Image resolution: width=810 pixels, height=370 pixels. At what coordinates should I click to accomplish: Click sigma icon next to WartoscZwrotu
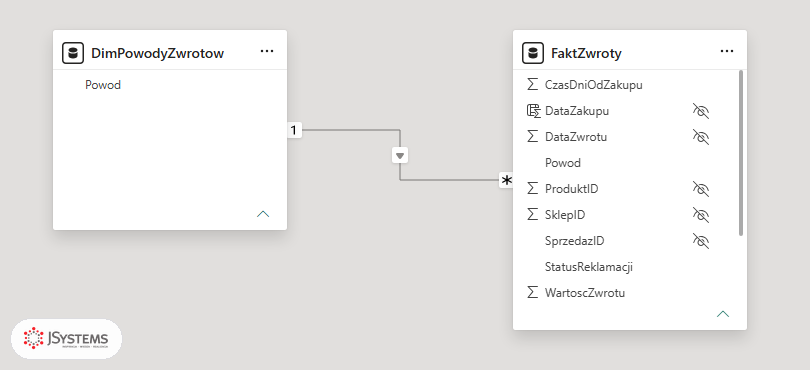pyautogui.click(x=532, y=292)
